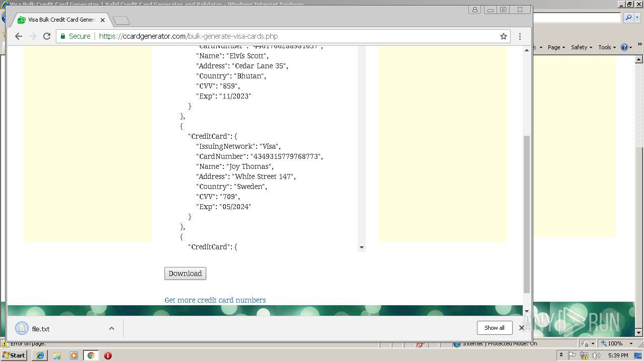This screenshot has width=644, height=362.
Task: Click the Action Center flag tray icon
Action: pos(572,355)
